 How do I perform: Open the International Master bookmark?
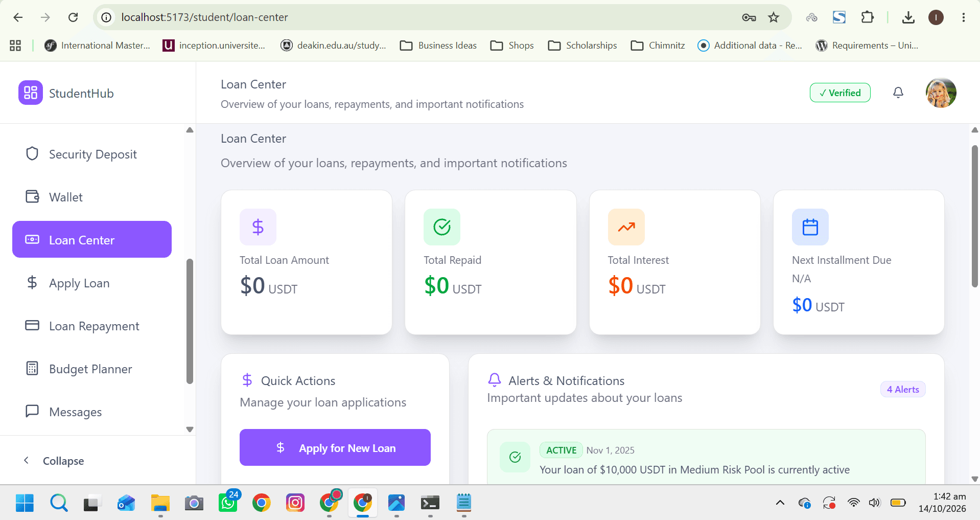click(97, 46)
